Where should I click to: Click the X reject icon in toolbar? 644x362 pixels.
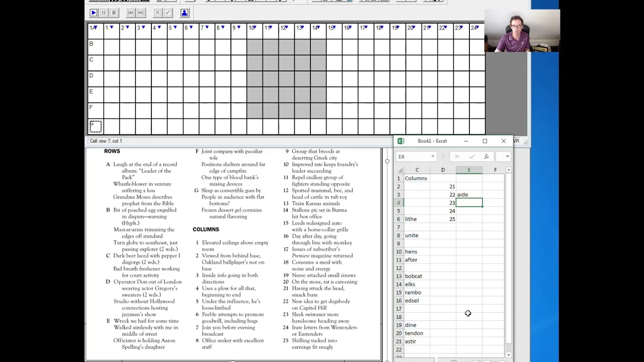157,13
